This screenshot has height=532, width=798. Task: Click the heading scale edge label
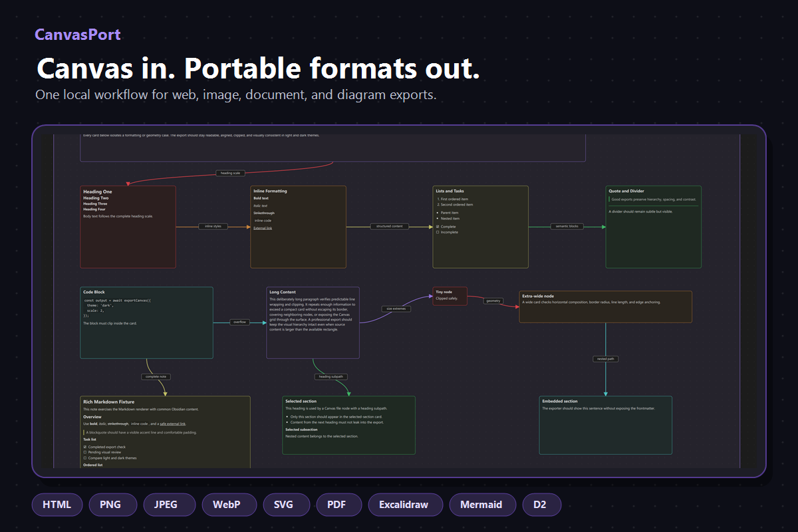(x=231, y=173)
